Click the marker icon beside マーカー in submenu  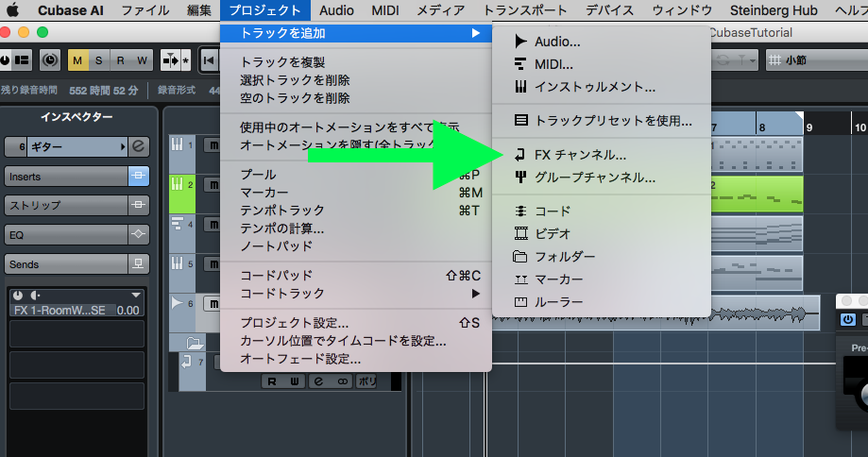(520, 279)
